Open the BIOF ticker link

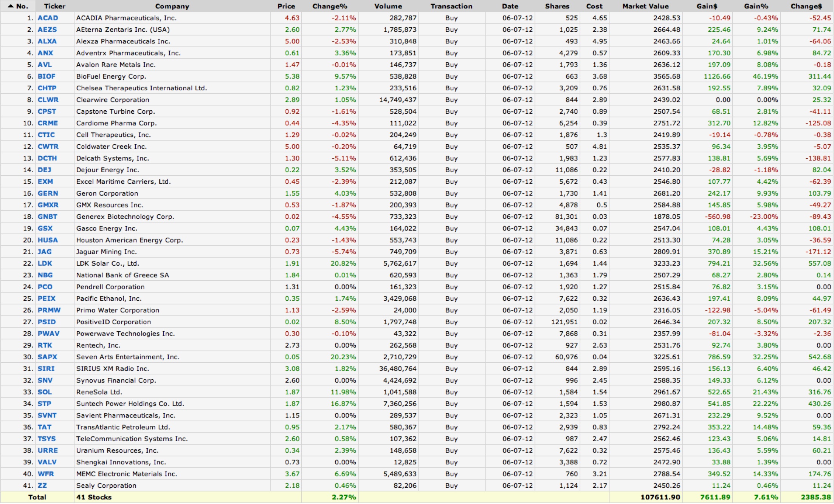tap(47, 76)
